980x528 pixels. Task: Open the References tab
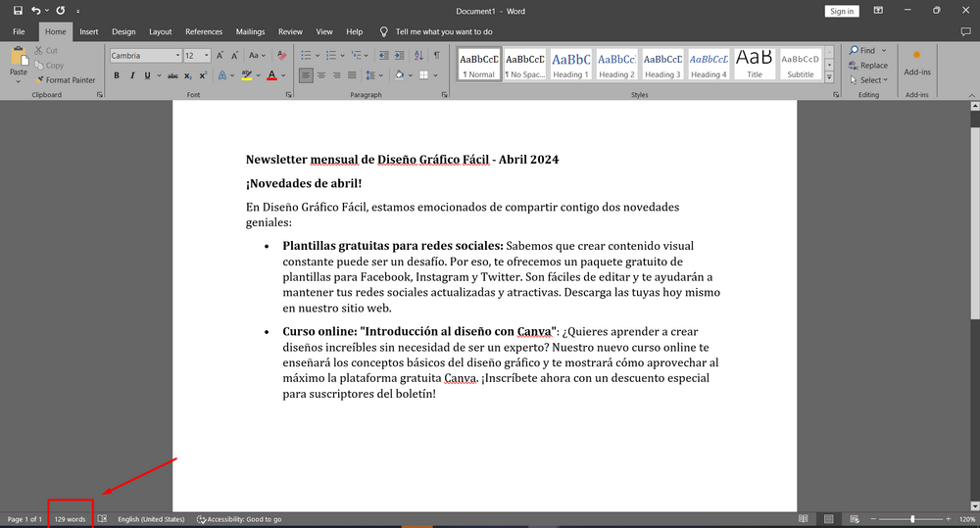(x=204, y=31)
